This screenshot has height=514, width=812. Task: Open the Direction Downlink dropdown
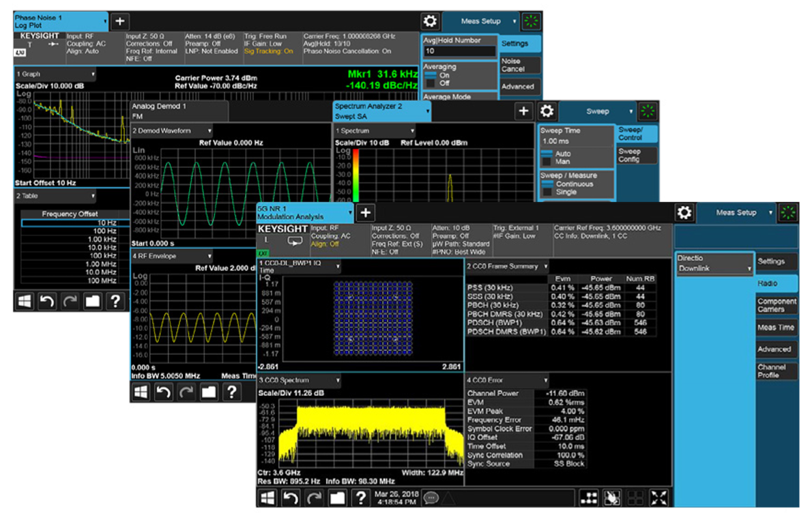pyautogui.click(x=714, y=263)
